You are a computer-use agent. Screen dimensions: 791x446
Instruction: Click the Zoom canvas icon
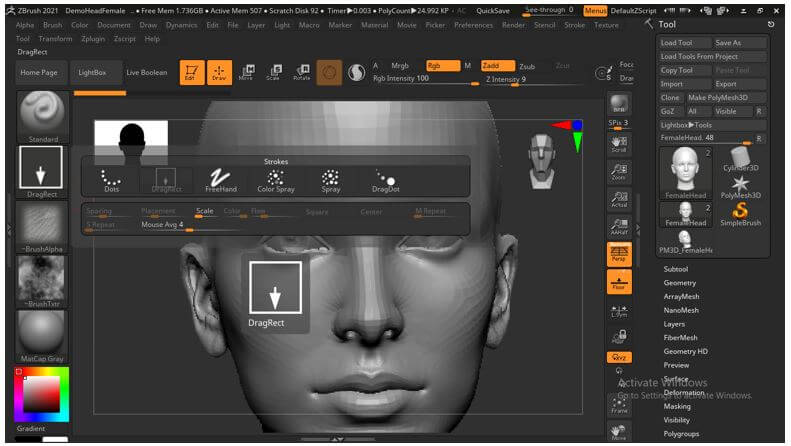click(x=619, y=172)
